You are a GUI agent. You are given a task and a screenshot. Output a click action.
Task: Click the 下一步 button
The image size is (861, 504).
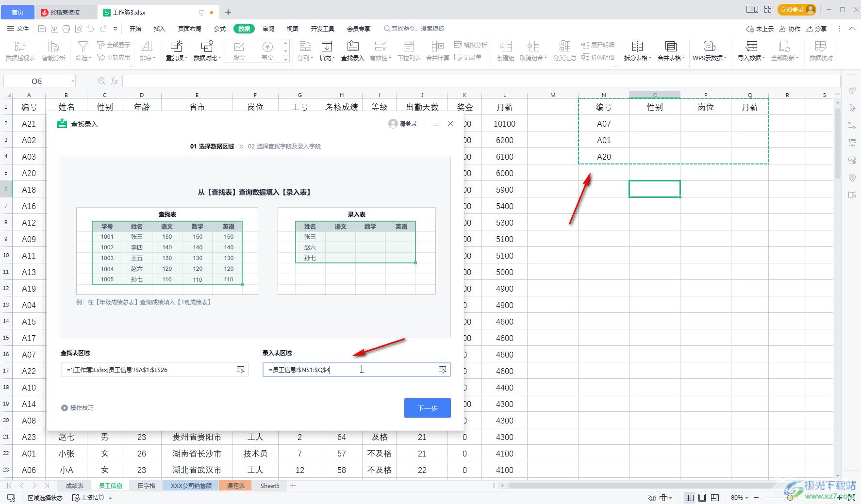coord(428,408)
